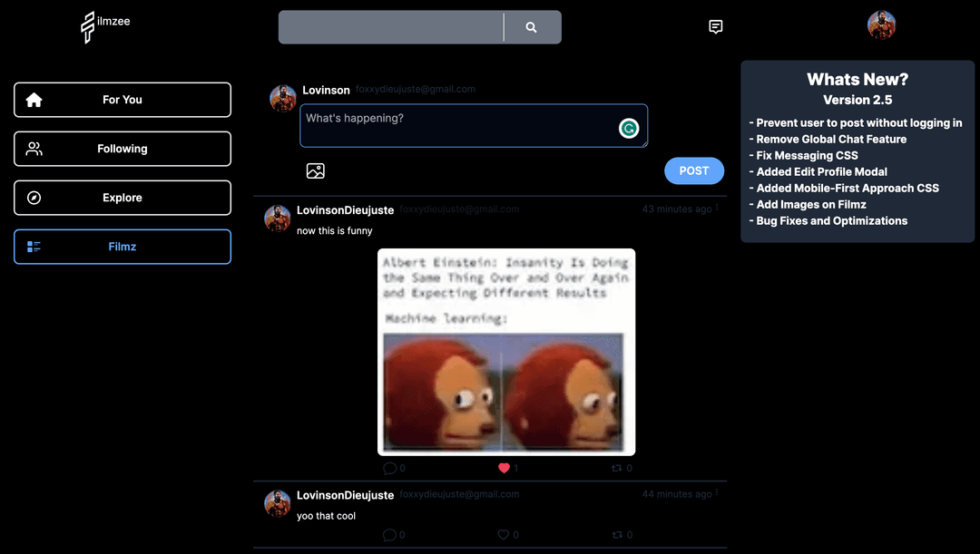Unlike the monkey meme post

(505, 468)
